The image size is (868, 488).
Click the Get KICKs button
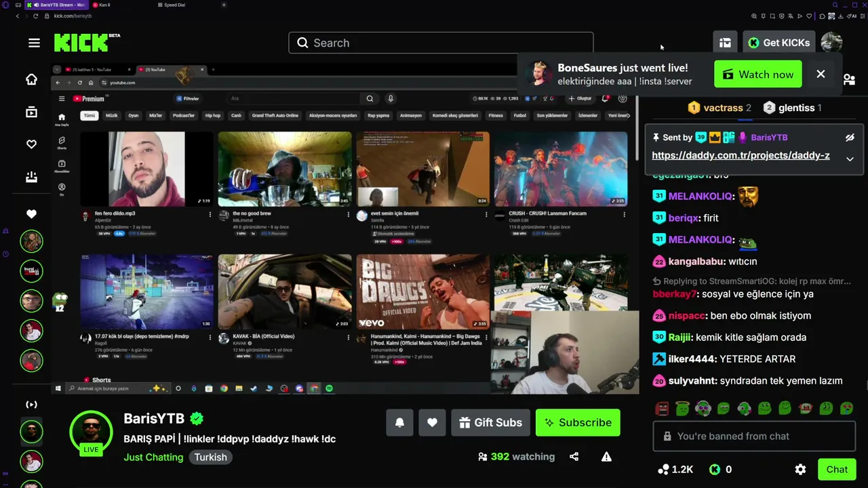(x=778, y=43)
